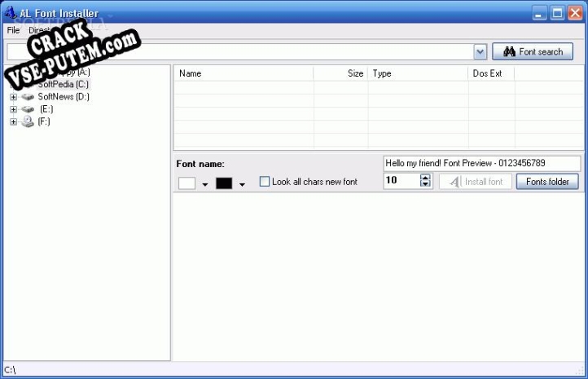Enable Look all chars new font checkbox
This screenshot has height=379, width=588.
tap(265, 182)
